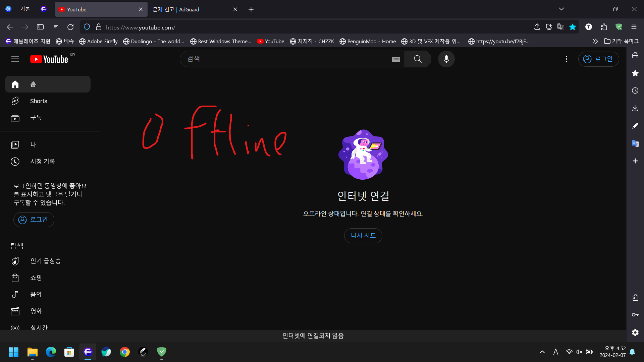Open the sidebar downloads panel icon

[635, 108]
